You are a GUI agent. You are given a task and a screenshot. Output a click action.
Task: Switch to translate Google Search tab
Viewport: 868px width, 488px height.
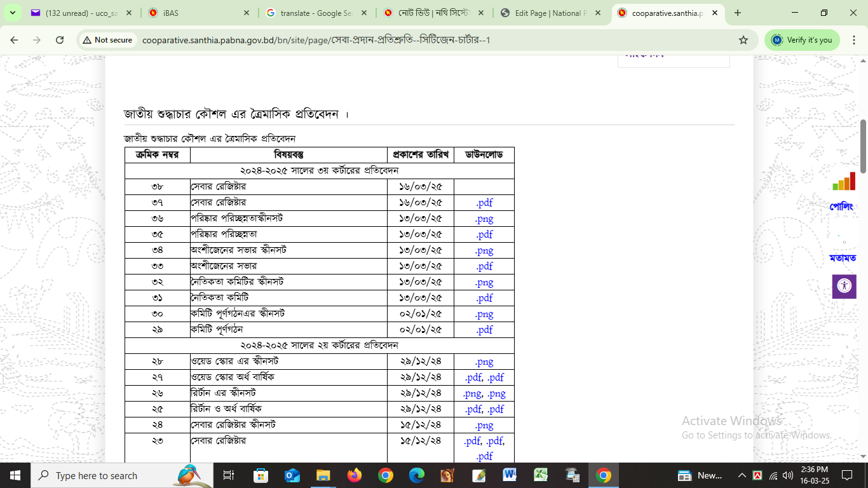(x=316, y=13)
